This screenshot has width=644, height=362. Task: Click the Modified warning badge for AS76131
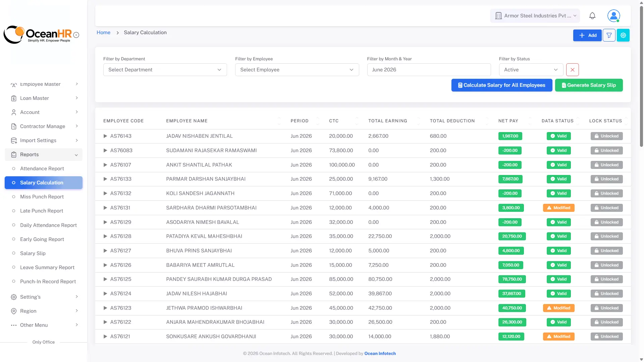tap(558, 208)
